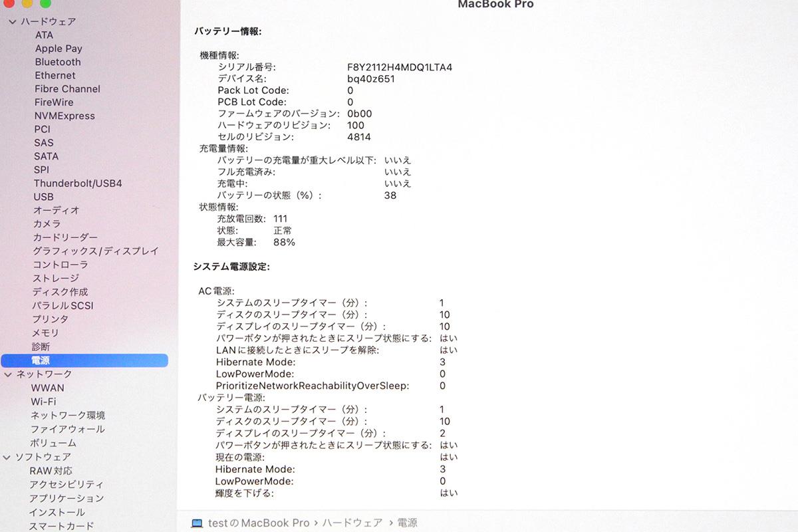Click 電源 in the bottom path bar
The width and height of the screenshot is (798, 532).
click(x=407, y=523)
